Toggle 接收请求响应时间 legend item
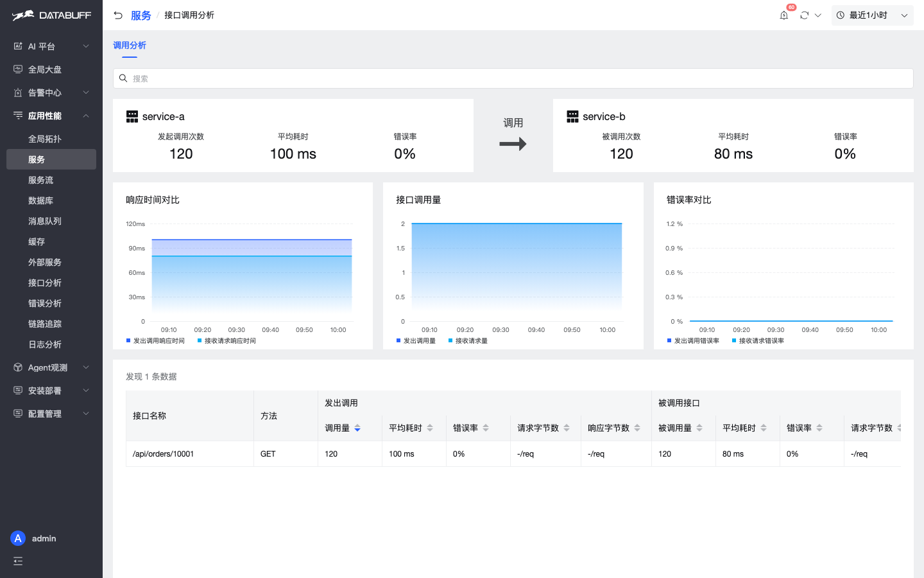This screenshot has width=924, height=578. click(227, 341)
